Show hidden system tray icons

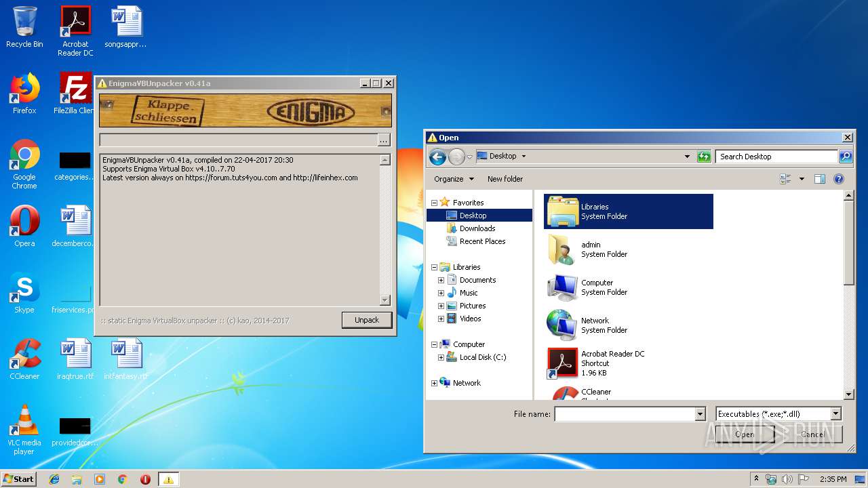[x=756, y=479]
